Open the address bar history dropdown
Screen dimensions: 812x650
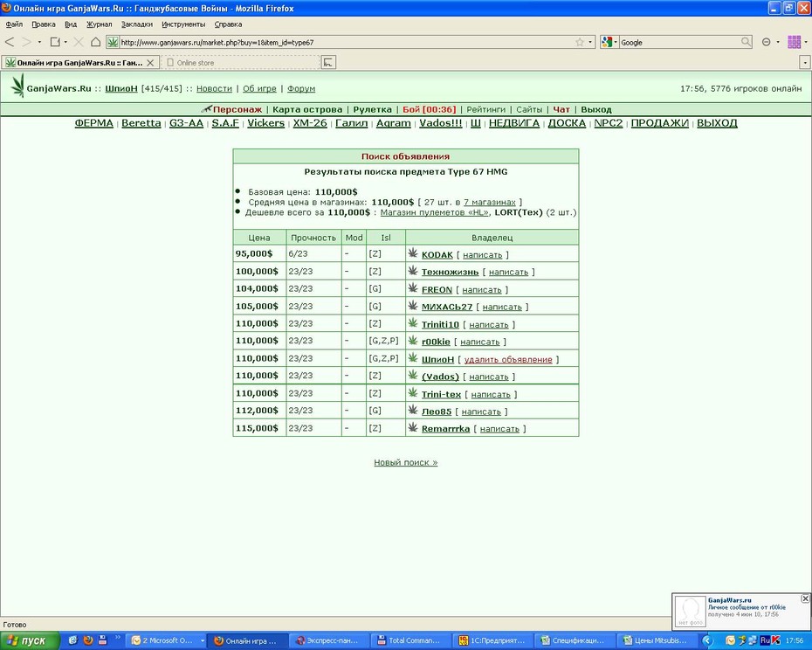[590, 43]
